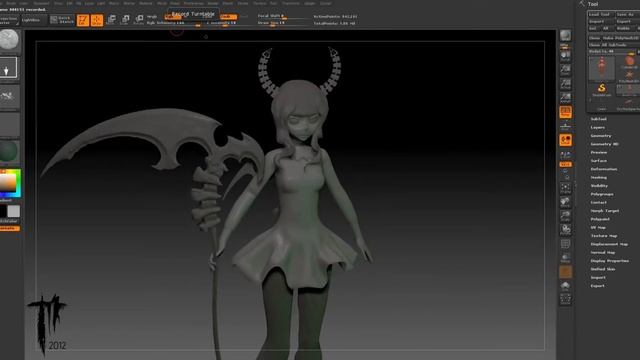Click the Xpose icon

click(x=565, y=300)
